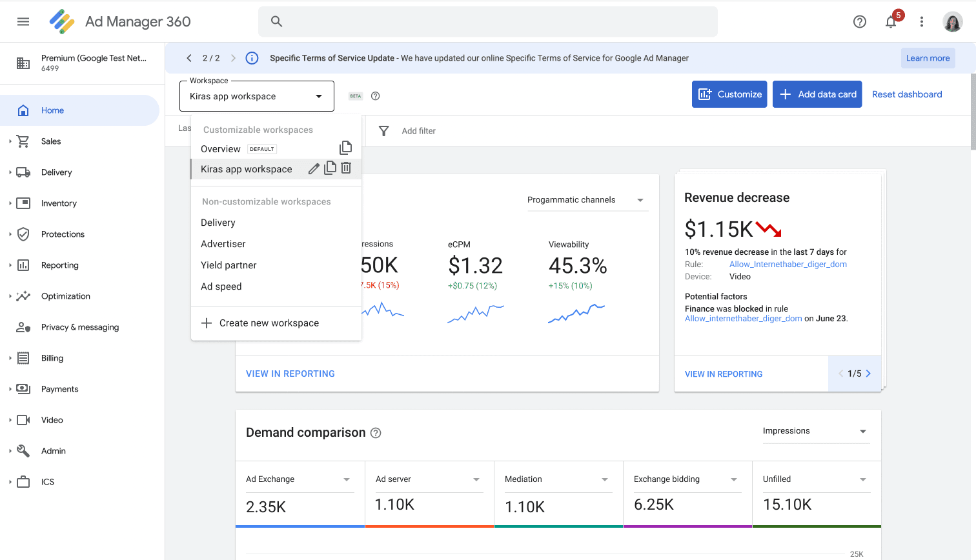Select Yield partner workspace
The height and width of the screenshot is (560, 976).
pyautogui.click(x=229, y=265)
